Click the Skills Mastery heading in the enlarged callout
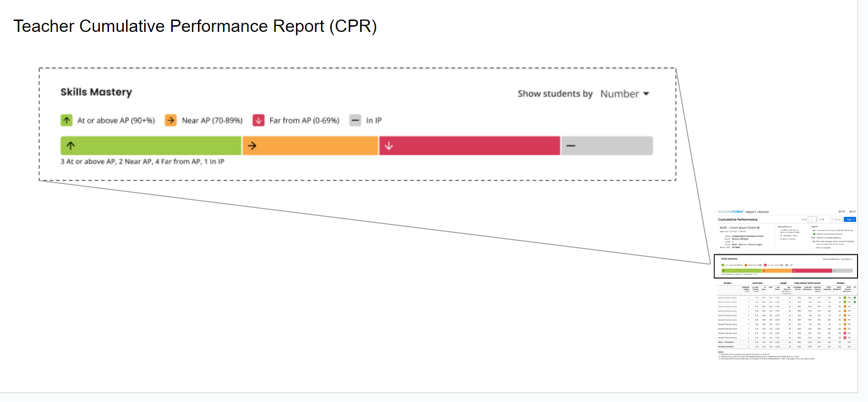The image size is (868, 402). click(x=96, y=92)
